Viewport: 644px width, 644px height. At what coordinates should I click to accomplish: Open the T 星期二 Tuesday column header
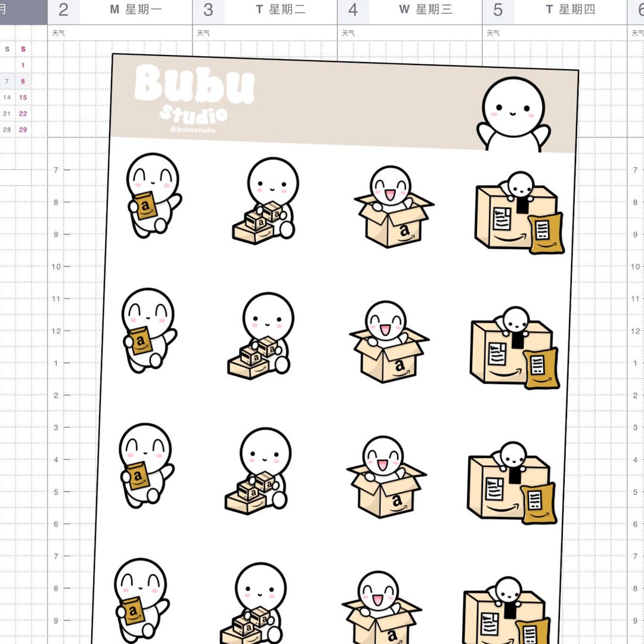tap(281, 10)
